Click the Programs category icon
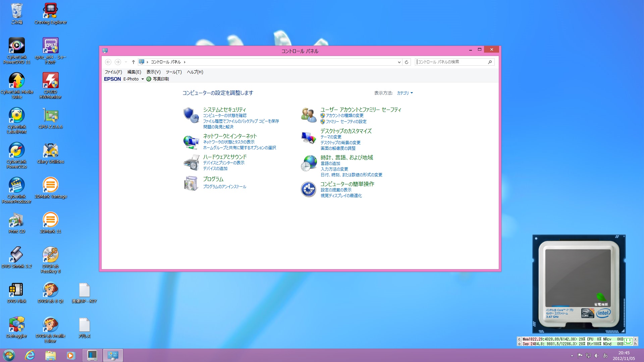This screenshot has height=362, width=644. (x=191, y=183)
